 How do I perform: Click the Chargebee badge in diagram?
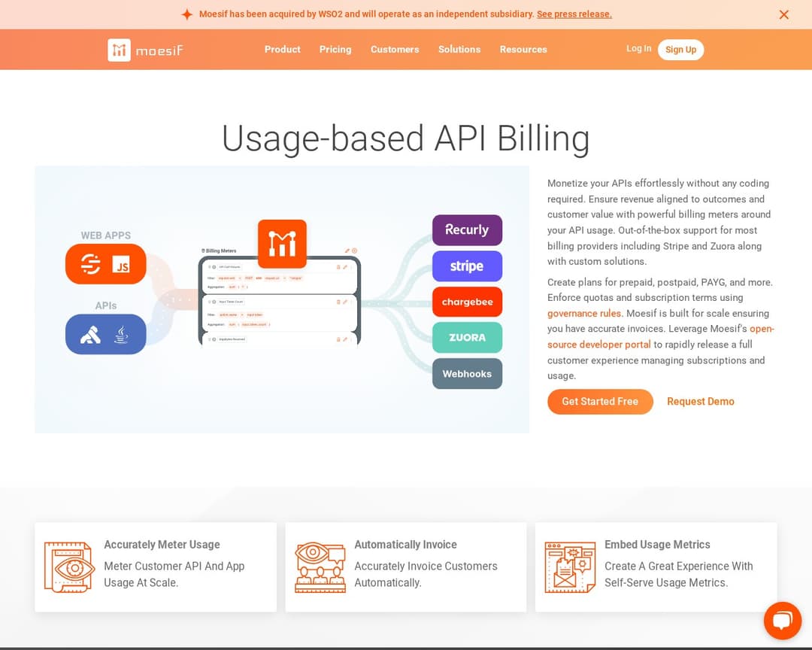pyautogui.click(x=467, y=302)
